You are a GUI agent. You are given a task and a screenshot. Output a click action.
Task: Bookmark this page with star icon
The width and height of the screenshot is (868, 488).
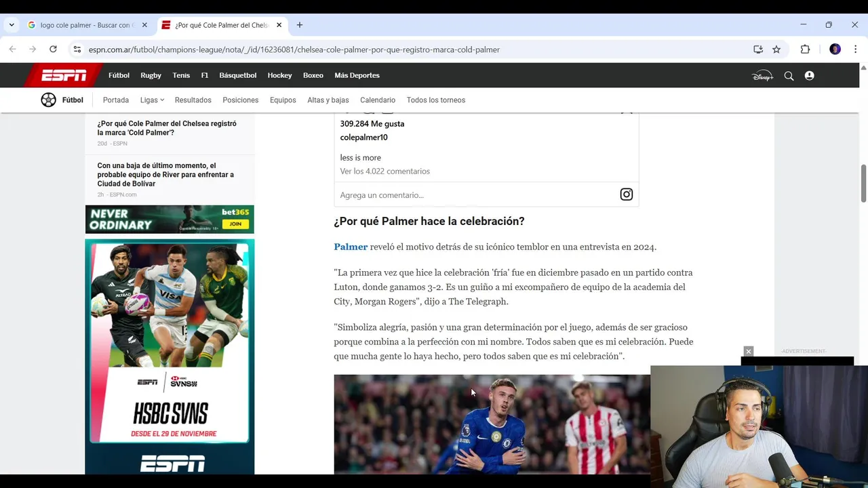click(x=776, y=49)
